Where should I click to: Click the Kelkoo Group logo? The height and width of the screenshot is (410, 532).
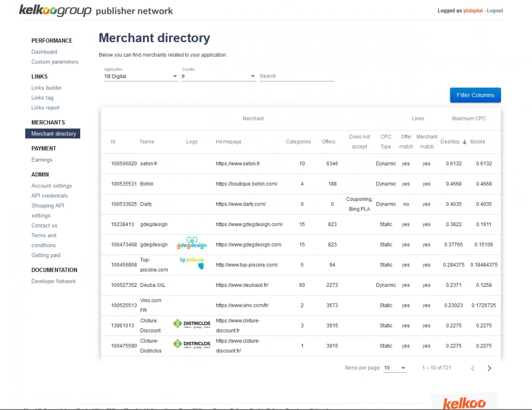click(x=55, y=11)
